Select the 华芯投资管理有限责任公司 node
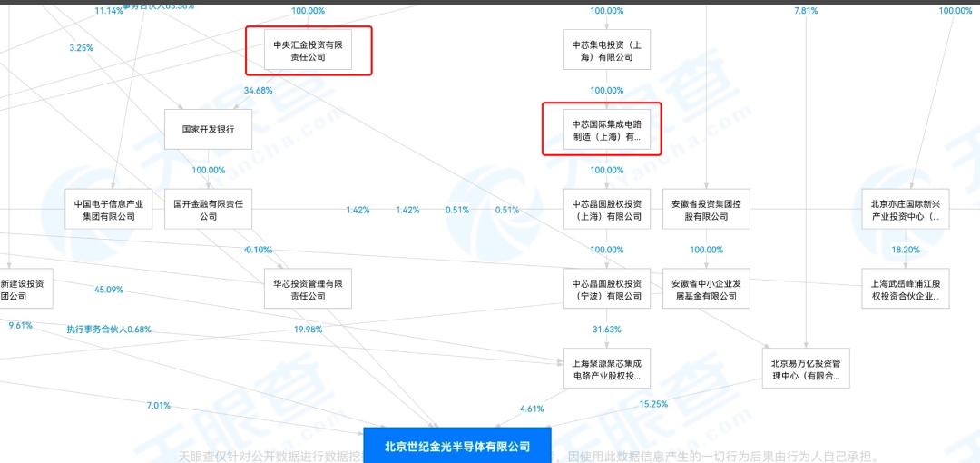 coord(308,289)
